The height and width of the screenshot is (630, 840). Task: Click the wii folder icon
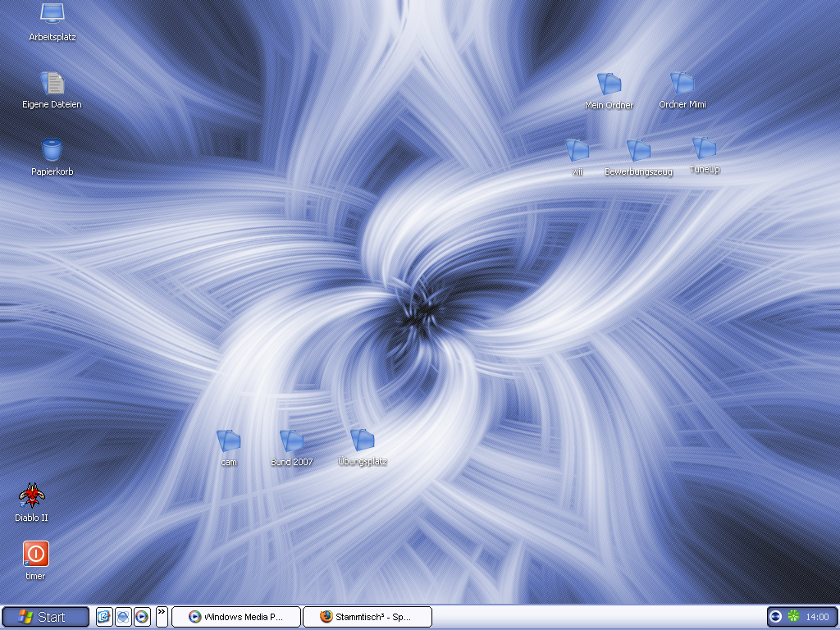[x=577, y=151]
